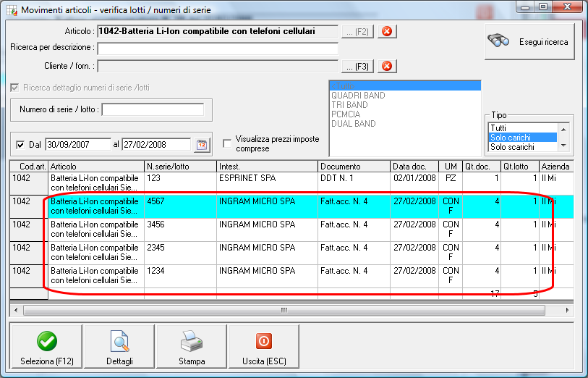588x378 pixels.
Task: Click the end date field 27/02/2008
Action: 156,145
